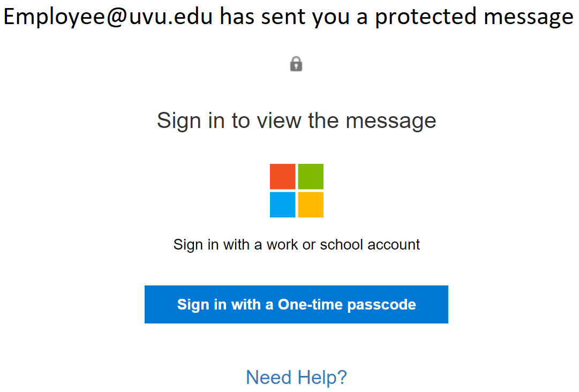Click the red square in the Microsoft logo
The image size is (579, 392).
[283, 177]
